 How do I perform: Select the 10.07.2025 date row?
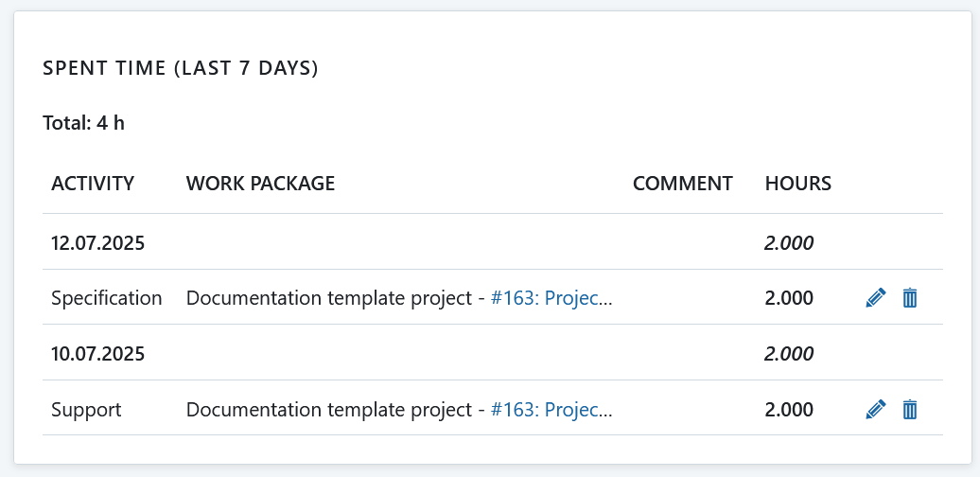point(97,354)
